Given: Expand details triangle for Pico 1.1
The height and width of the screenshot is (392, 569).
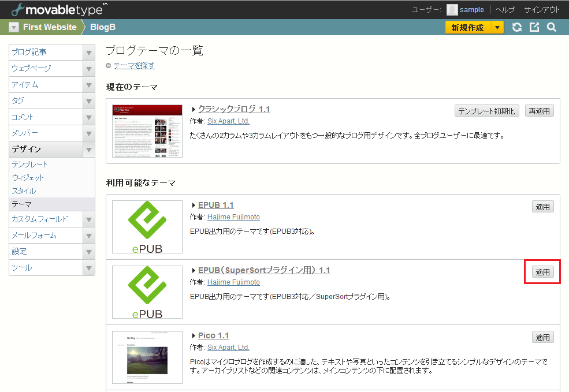Looking at the screenshot, I should pos(194,336).
